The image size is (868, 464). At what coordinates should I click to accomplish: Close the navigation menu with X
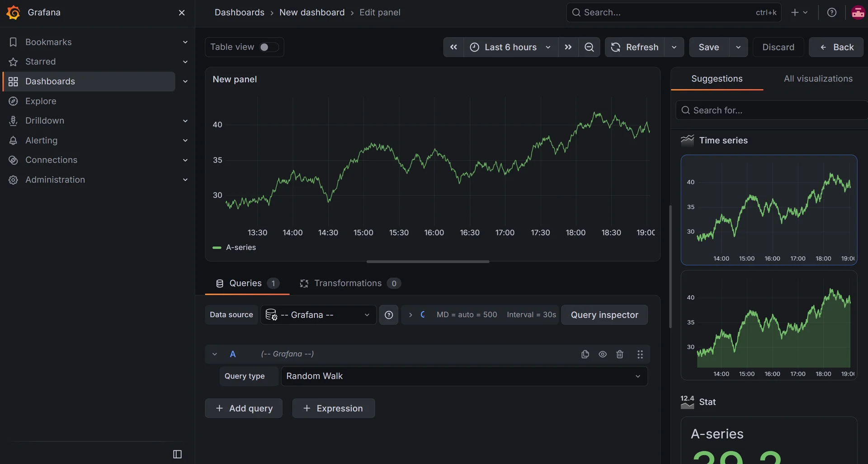[182, 13]
